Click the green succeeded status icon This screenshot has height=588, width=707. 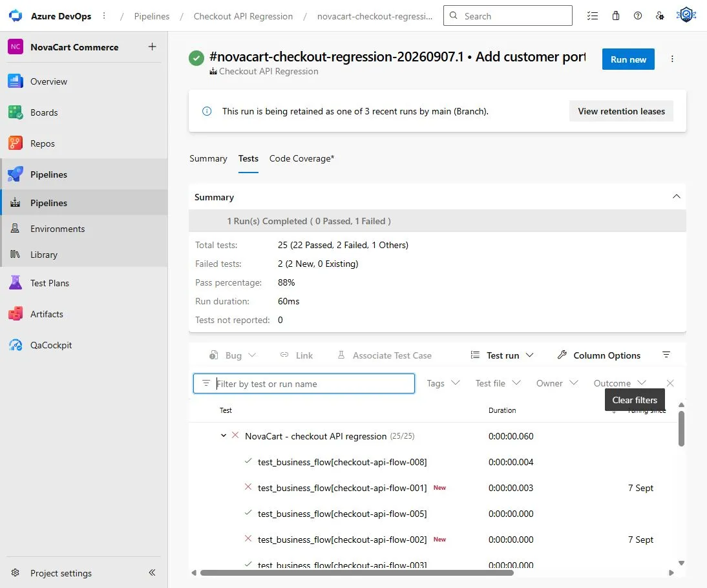tap(196, 58)
